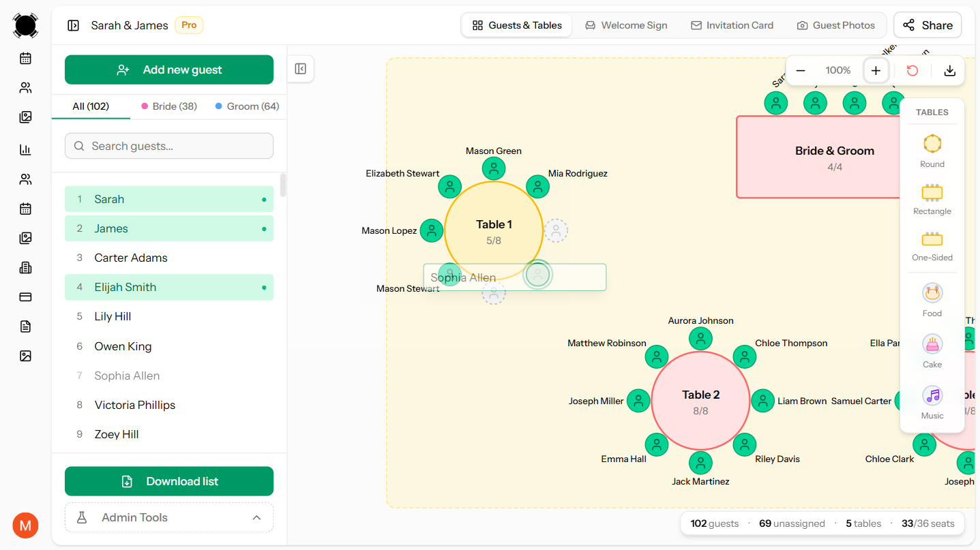980x550 pixels.
Task: Click the red reset layout icon
Action: coord(912,70)
